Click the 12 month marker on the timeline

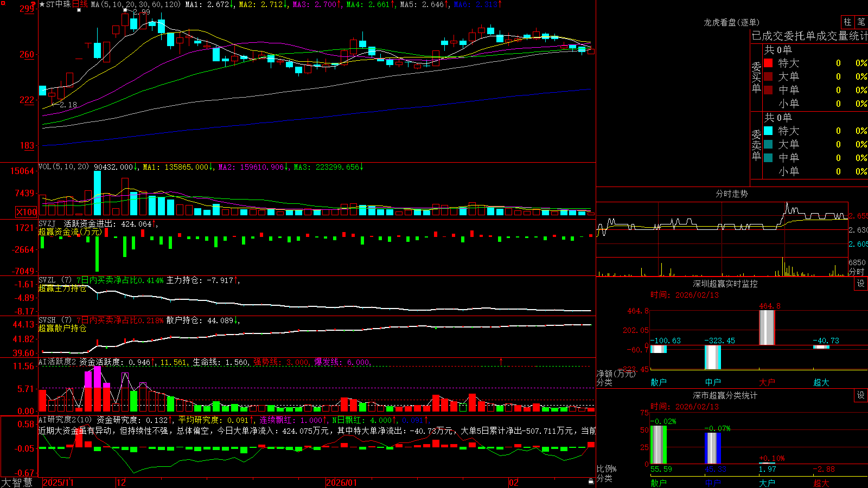click(122, 483)
